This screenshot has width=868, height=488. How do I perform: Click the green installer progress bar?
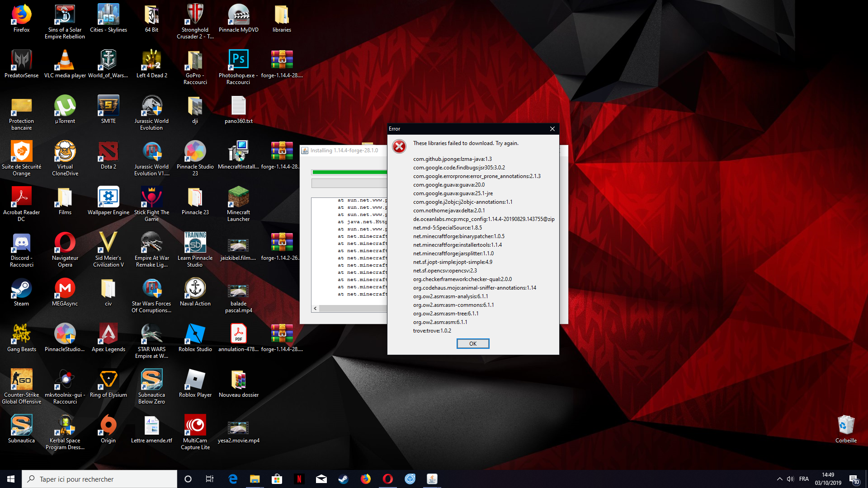pos(350,172)
